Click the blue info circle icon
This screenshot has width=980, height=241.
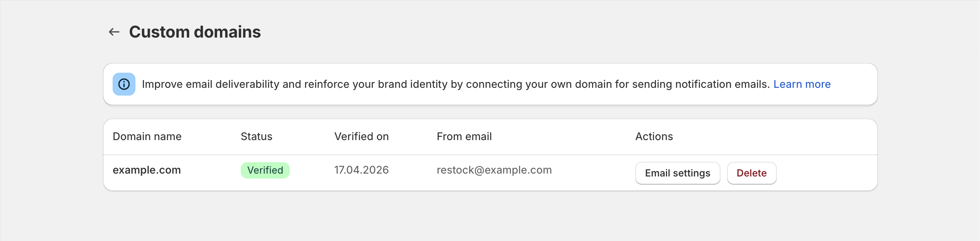124,84
